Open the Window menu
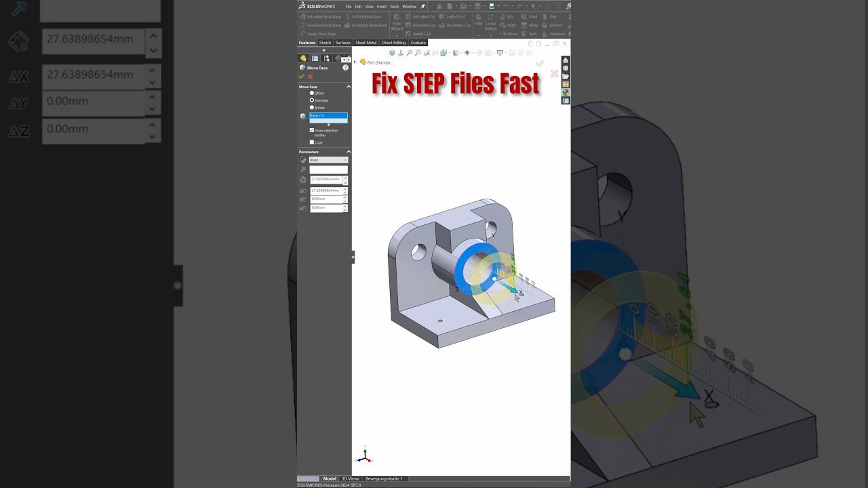Screen dimensions: 868x488 click(x=409, y=6)
